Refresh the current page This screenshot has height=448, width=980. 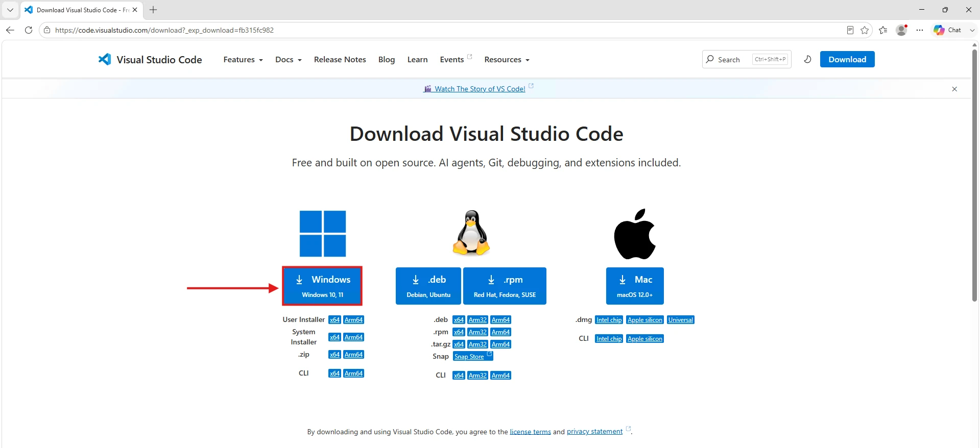tap(29, 30)
